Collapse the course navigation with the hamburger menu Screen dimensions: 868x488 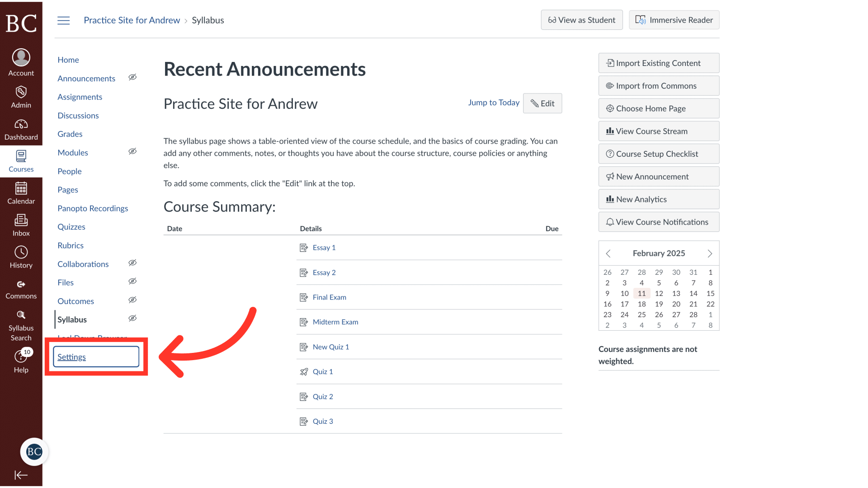point(63,20)
